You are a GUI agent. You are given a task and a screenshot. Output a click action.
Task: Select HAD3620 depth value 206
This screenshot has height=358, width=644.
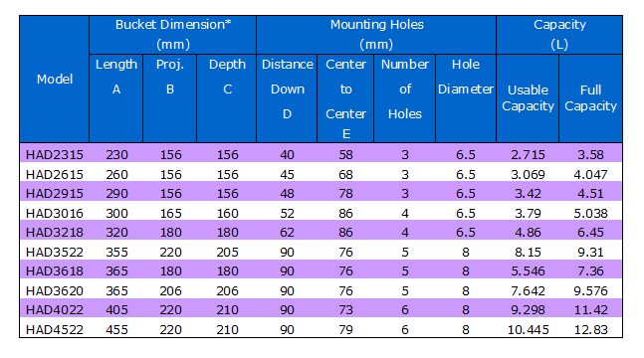(x=227, y=291)
